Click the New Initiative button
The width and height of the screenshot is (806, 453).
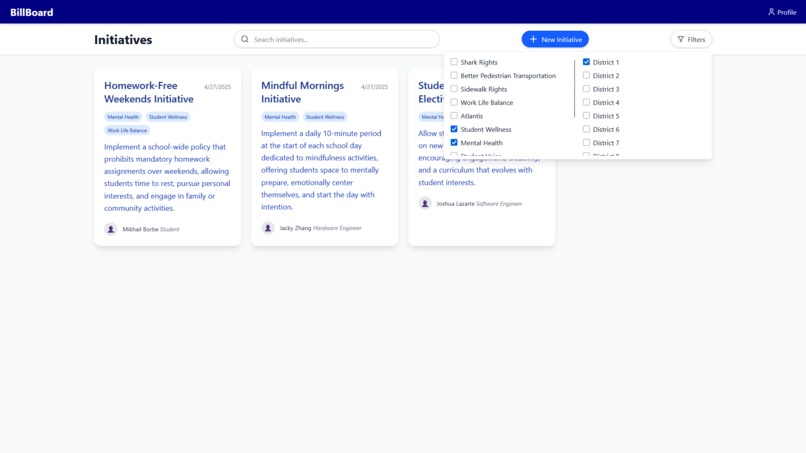[x=555, y=39]
